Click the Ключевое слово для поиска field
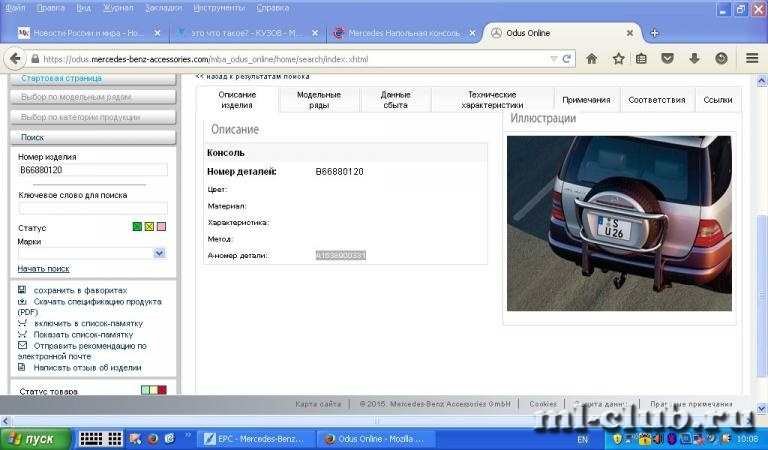 pos(93,208)
